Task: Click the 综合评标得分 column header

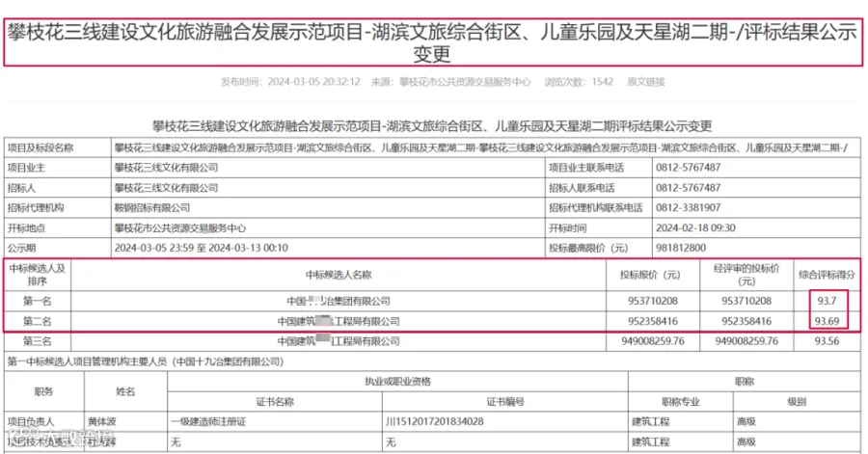Action: pos(827,275)
